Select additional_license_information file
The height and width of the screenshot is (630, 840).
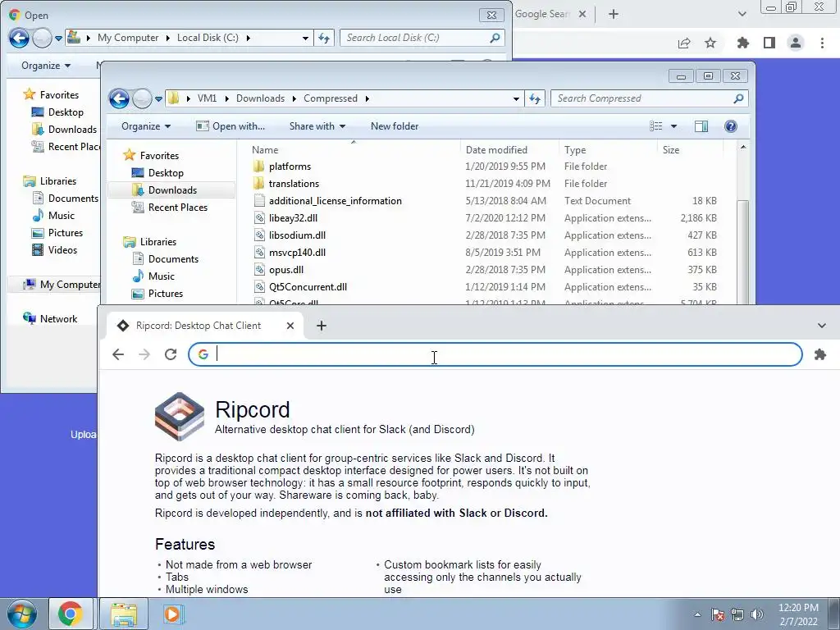point(335,201)
